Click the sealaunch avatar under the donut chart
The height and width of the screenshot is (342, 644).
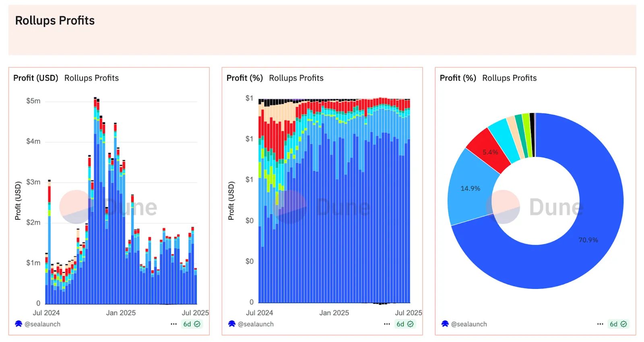click(445, 324)
